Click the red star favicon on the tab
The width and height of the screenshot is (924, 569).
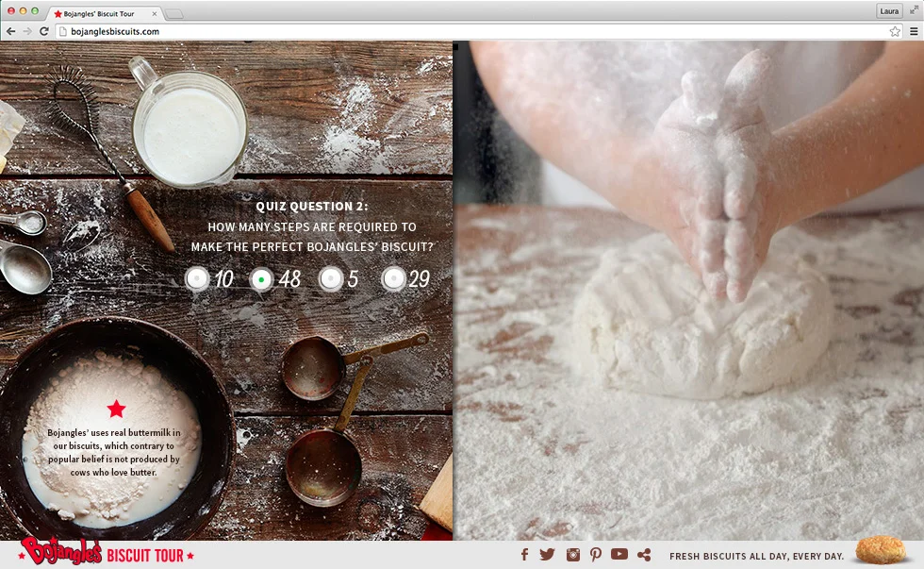(58, 13)
